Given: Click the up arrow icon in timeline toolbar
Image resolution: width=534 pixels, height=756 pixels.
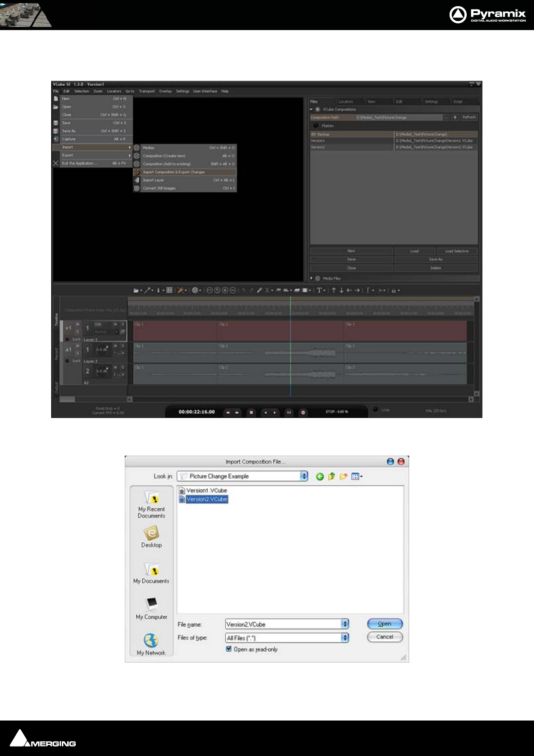Looking at the screenshot, I should pos(333,290).
